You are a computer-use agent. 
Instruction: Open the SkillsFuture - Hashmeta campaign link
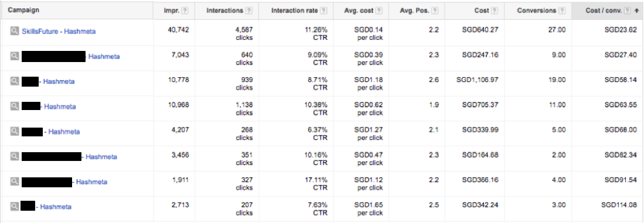coord(59,31)
